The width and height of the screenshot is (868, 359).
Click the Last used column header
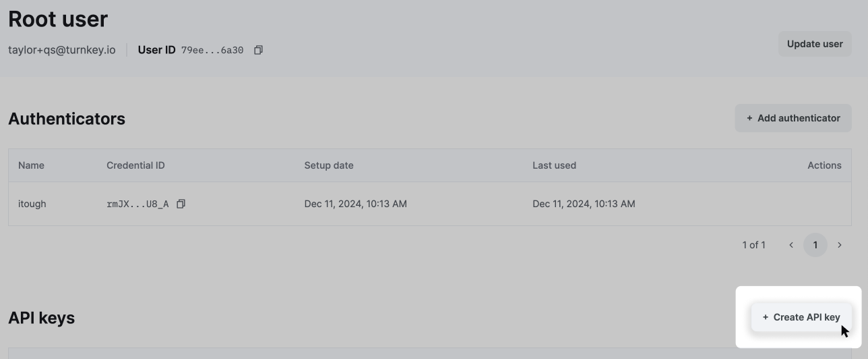[x=554, y=165]
